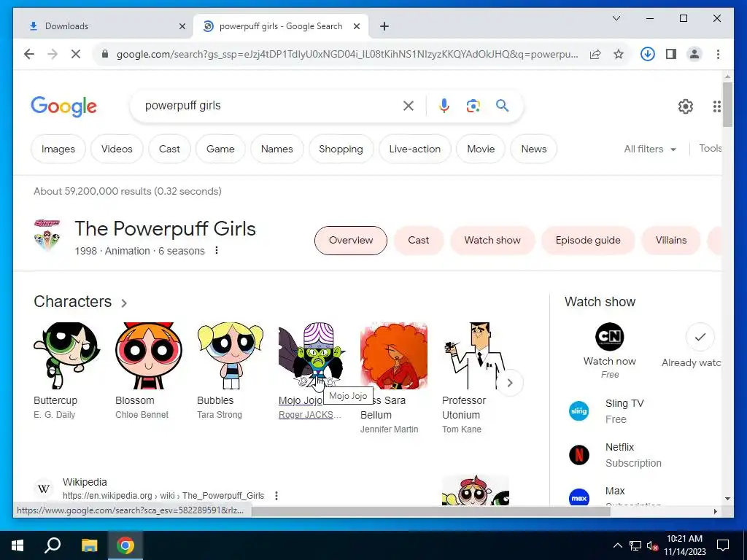Bookmark this tab with the star icon
747x560 pixels.
click(619, 54)
